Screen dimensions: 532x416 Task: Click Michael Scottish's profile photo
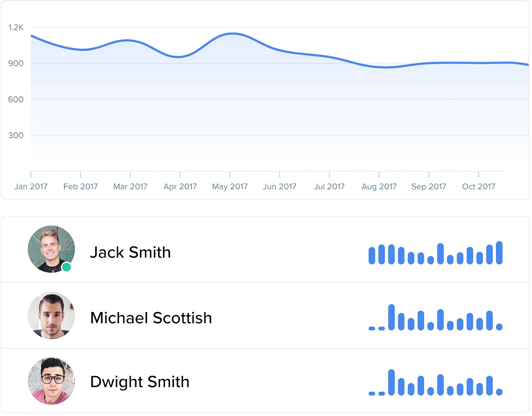point(51,316)
